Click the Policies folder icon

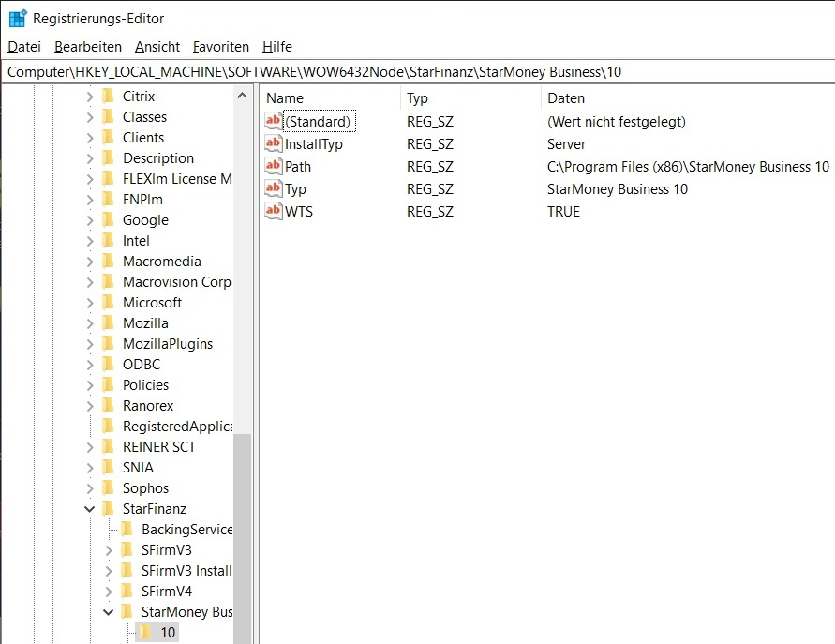(108, 385)
